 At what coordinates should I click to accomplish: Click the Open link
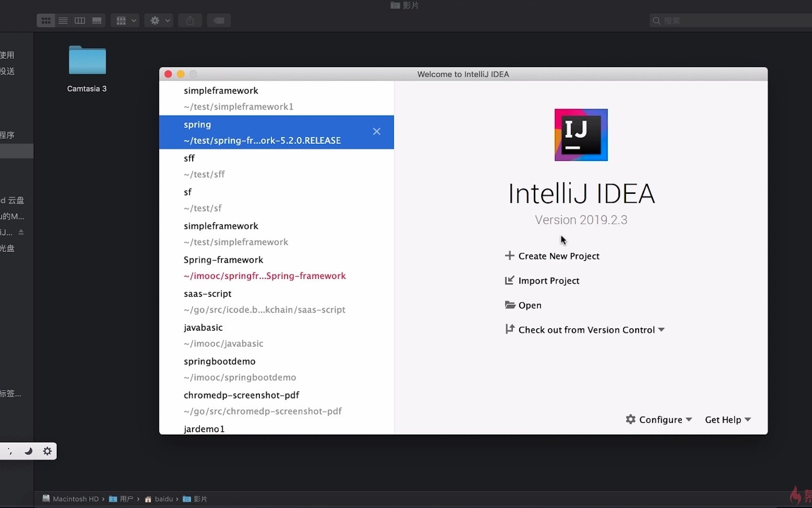click(x=530, y=305)
